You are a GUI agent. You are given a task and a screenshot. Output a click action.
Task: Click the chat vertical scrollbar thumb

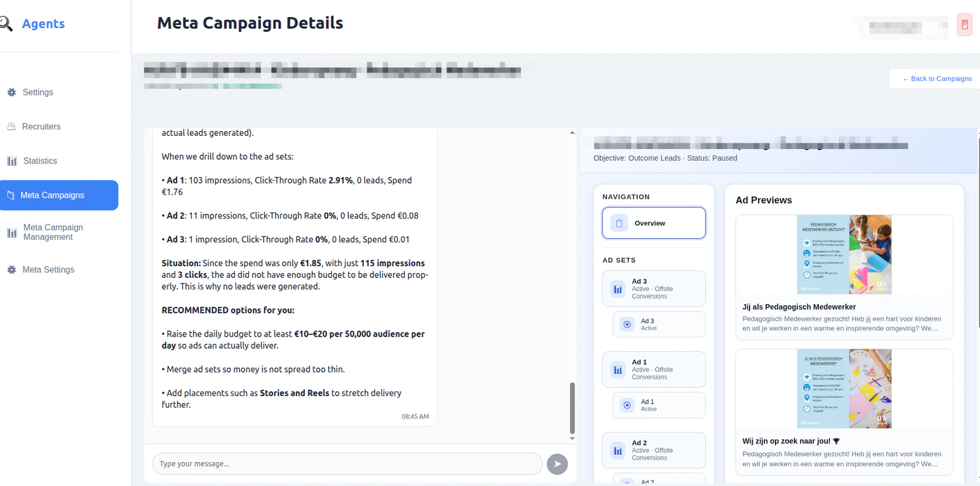pyautogui.click(x=572, y=408)
